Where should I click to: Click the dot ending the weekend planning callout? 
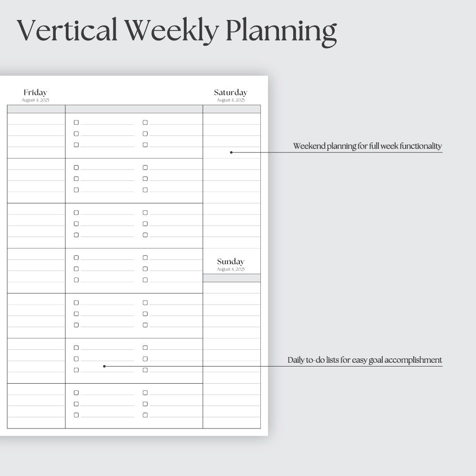[x=231, y=152]
